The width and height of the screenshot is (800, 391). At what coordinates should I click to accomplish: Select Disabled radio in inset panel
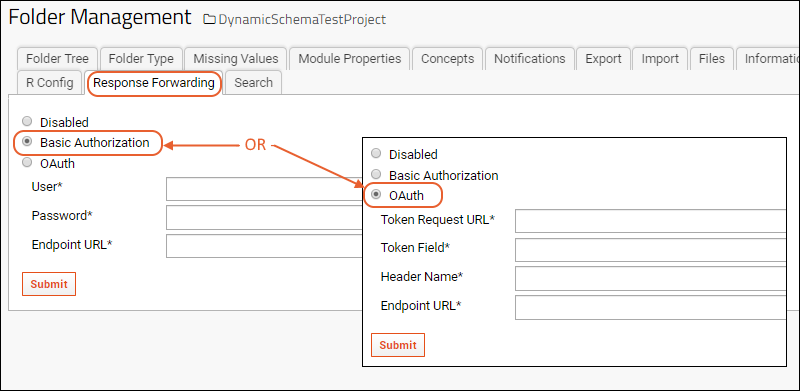(376, 153)
